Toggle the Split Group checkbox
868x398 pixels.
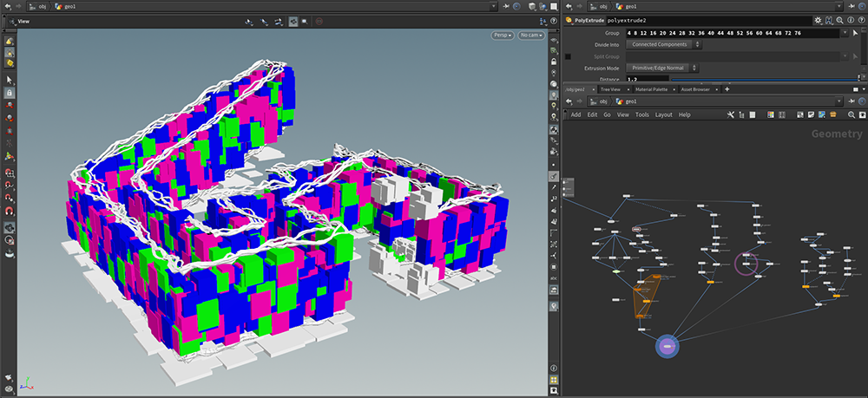[x=569, y=56]
